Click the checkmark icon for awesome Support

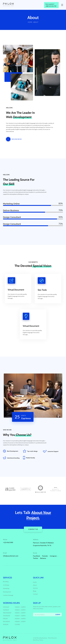[x=45, y=451]
